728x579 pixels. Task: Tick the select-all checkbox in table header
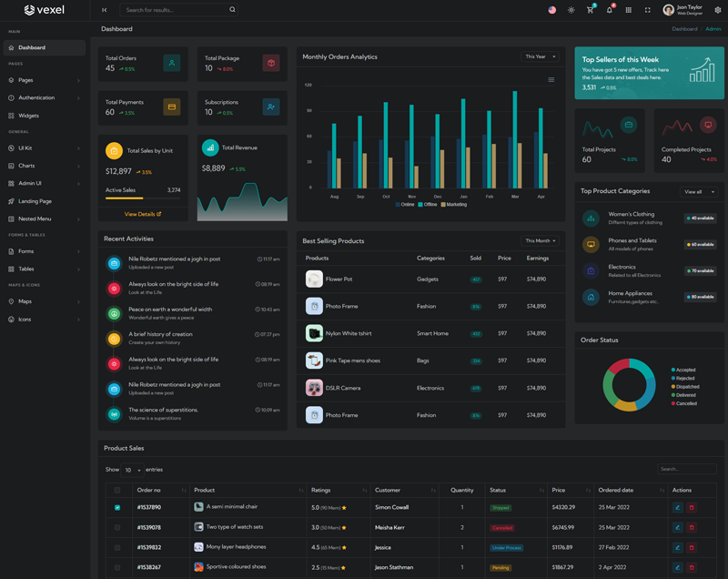(x=116, y=490)
